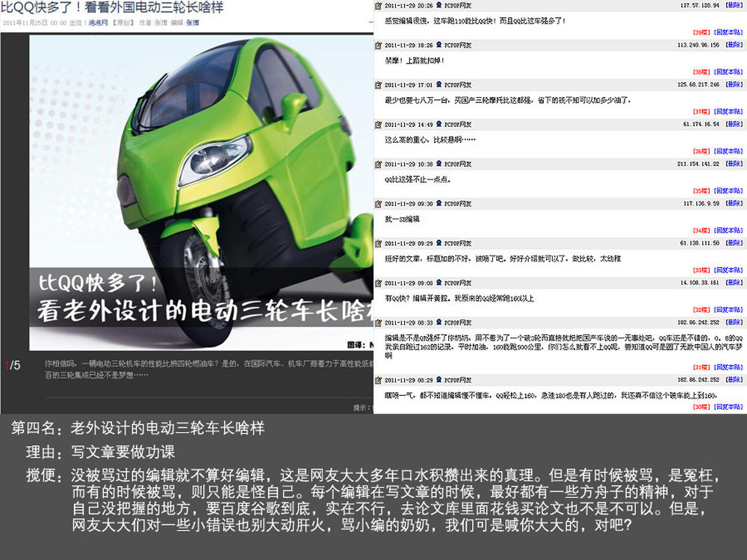Delete the 08:29 comment from 182.86.242.252
Viewport: 747px width, 560px height.
click(x=734, y=379)
